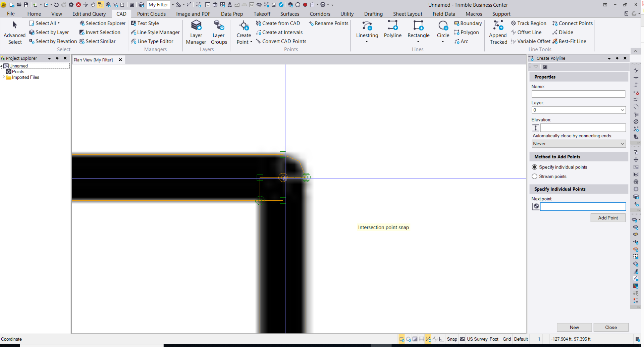Click the Add Point button
Image resolution: width=644 pixels, height=347 pixels.
(x=608, y=218)
